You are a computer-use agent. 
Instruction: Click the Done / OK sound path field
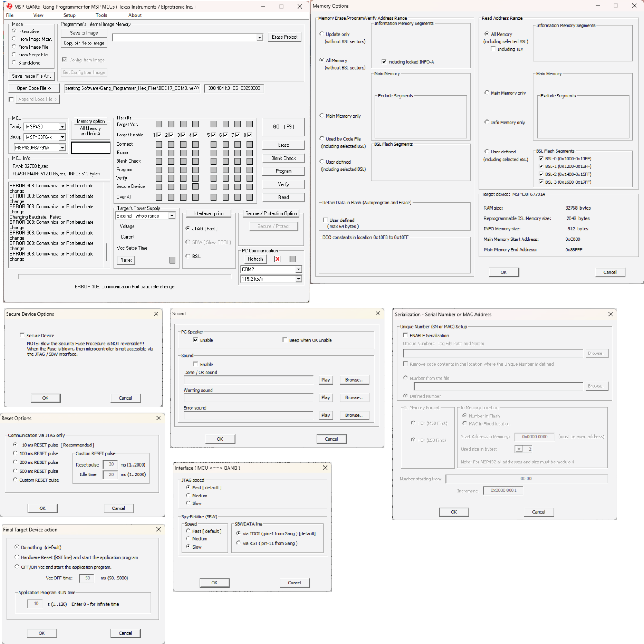pos(248,380)
